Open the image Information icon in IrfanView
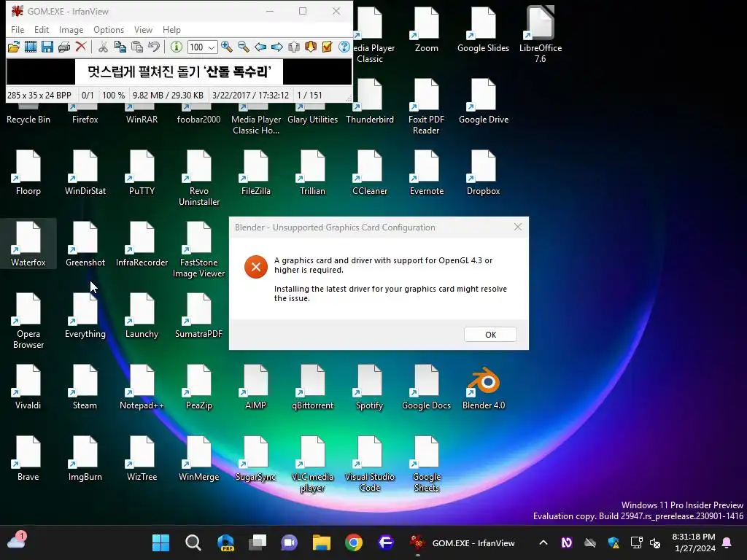Viewport: 747px width, 560px height. pos(177,47)
